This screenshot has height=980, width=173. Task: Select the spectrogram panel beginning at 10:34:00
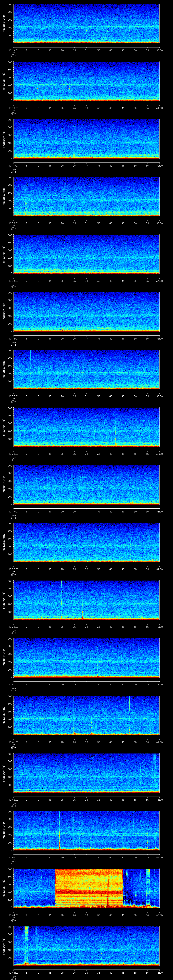point(87,312)
